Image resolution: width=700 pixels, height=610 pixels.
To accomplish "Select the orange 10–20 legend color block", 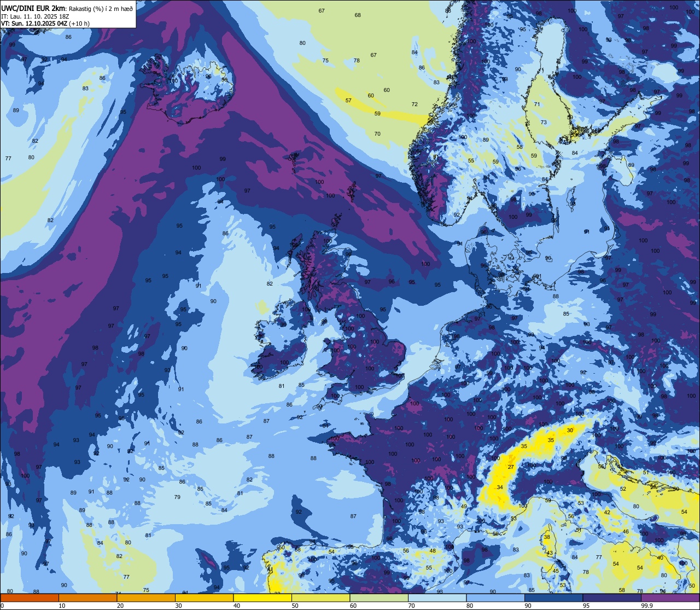I will (x=87, y=598).
